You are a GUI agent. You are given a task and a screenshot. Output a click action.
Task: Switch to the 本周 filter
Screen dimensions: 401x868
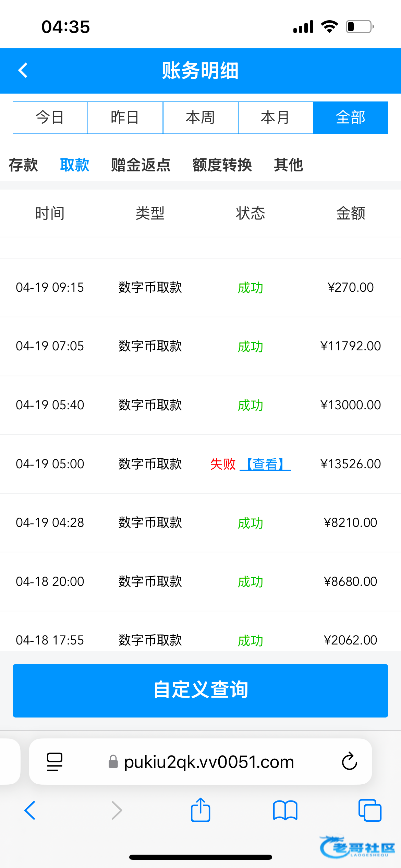point(200,118)
